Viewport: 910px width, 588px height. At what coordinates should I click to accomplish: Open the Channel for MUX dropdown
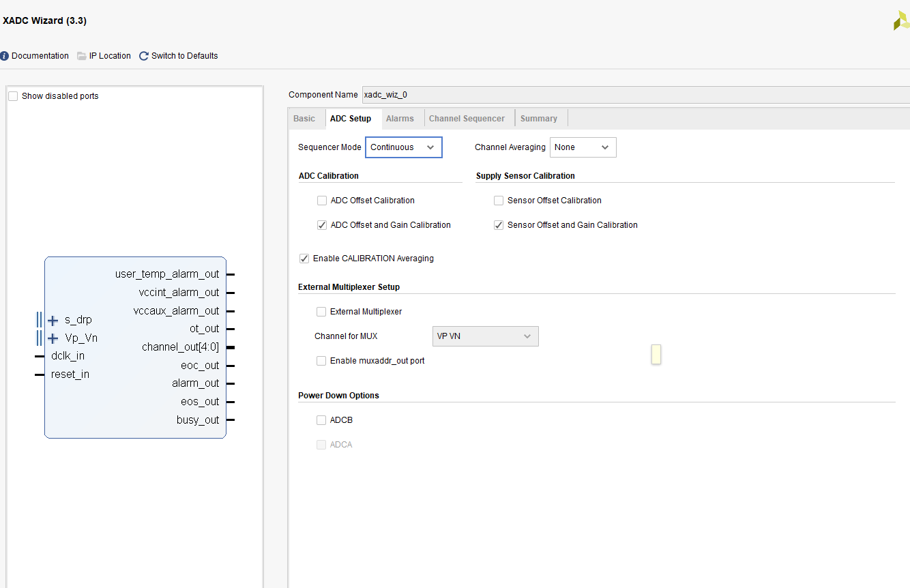point(486,336)
